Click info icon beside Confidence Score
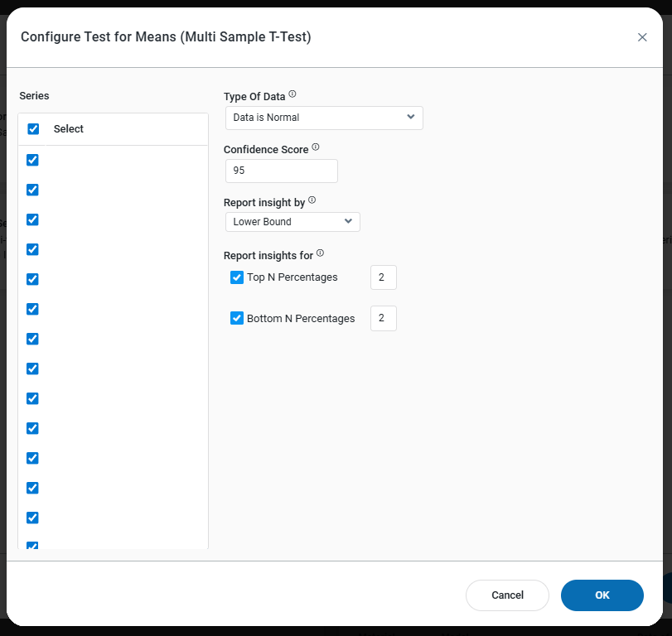This screenshot has width=672, height=636. pos(316,147)
